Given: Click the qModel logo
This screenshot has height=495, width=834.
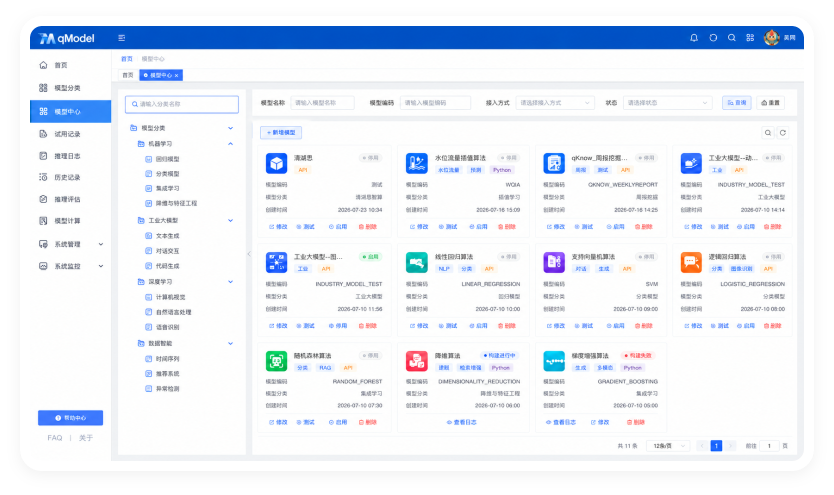Looking at the screenshot, I should [67, 38].
